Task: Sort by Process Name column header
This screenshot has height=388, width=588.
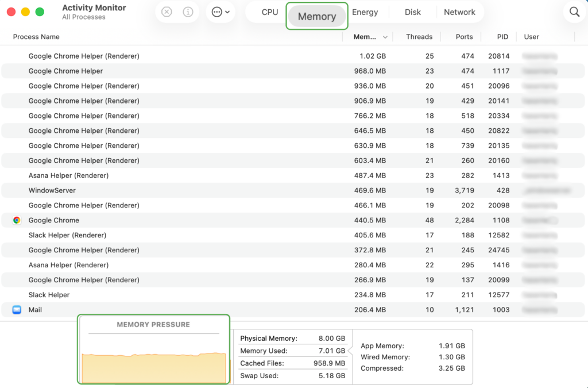Action: click(x=36, y=37)
